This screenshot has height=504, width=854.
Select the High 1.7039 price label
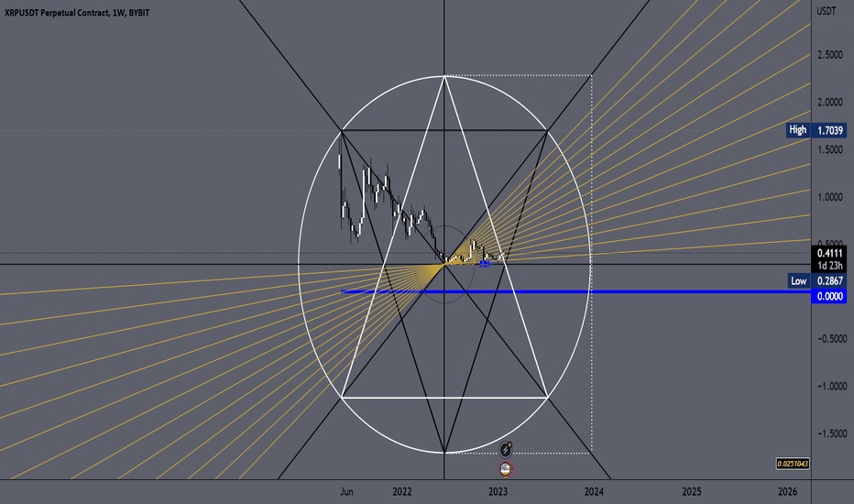click(816, 130)
